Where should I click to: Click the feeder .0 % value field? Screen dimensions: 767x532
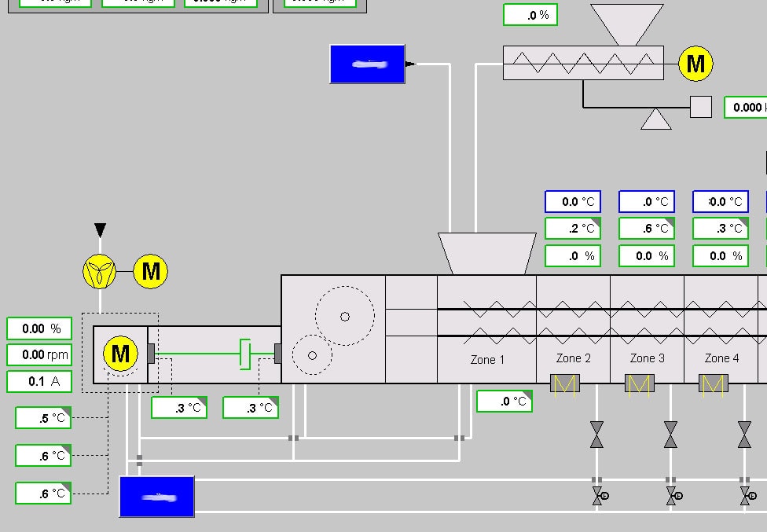[530, 15]
